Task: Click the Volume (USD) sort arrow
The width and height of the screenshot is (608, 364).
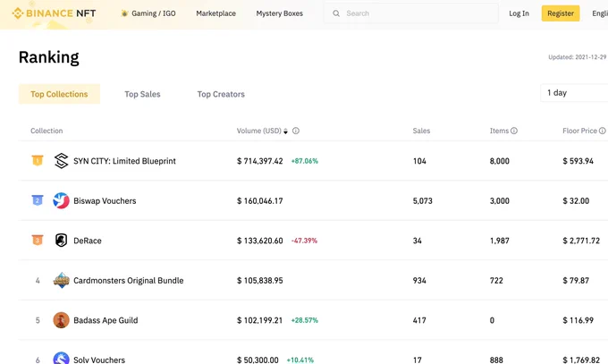Action: [x=285, y=131]
